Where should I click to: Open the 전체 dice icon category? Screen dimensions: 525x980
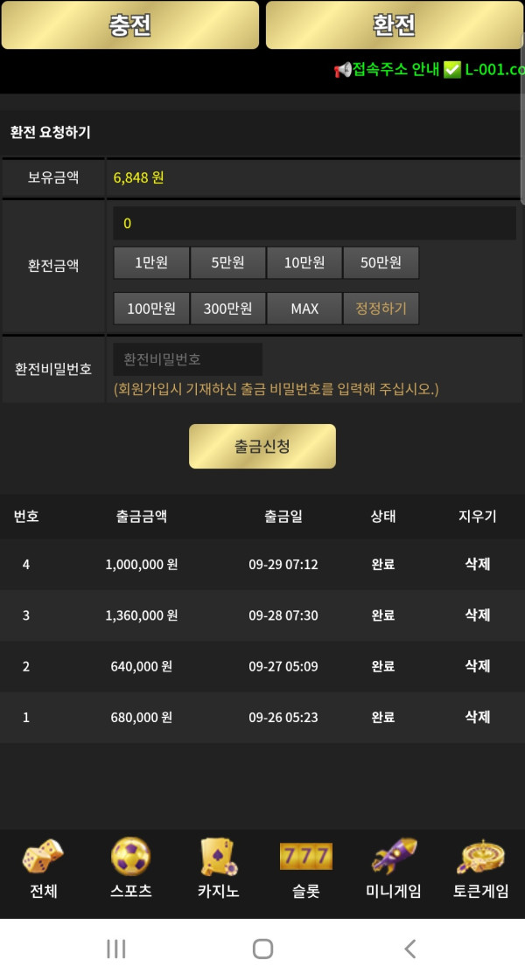(x=43, y=858)
